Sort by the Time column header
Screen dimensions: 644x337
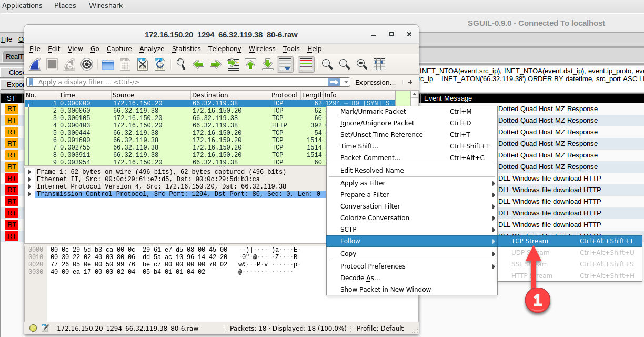coord(84,95)
